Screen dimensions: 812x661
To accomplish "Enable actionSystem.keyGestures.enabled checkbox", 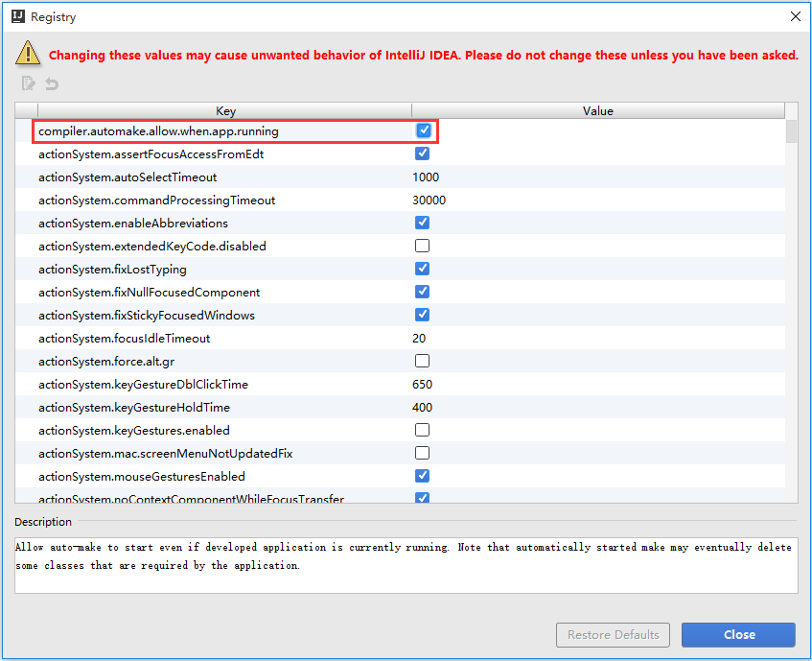I will [x=422, y=430].
